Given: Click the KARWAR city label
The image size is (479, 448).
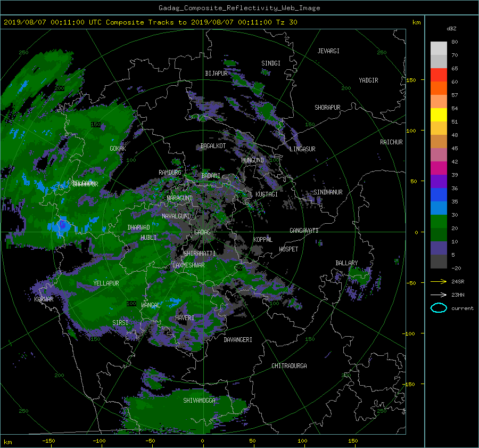Looking at the screenshot, I should tap(44, 299).
